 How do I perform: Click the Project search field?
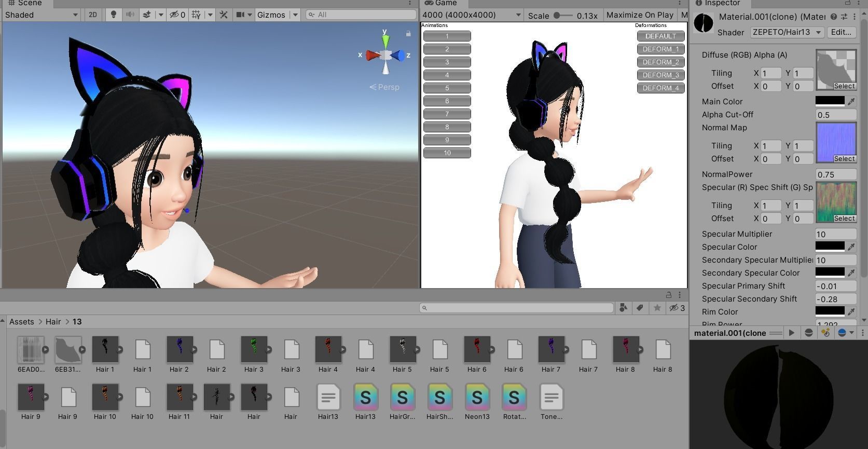(x=517, y=308)
